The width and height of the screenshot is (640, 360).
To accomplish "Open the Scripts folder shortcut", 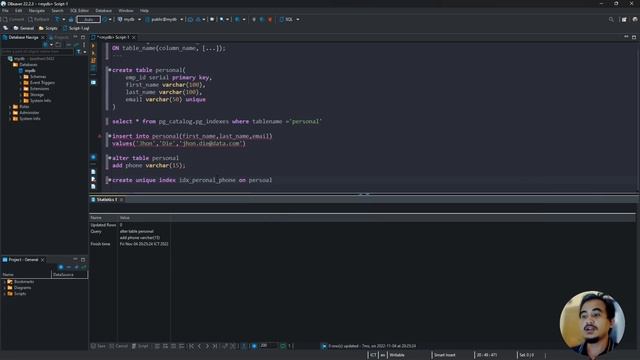I will pos(48,28).
